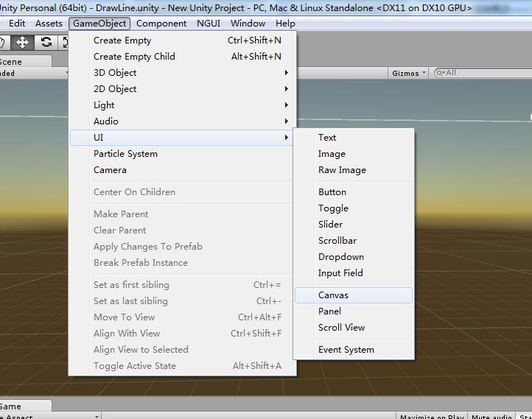Screen dimensions: 532x419
Task: Open the aspect ratio dropdown
Action: [49, 416]
